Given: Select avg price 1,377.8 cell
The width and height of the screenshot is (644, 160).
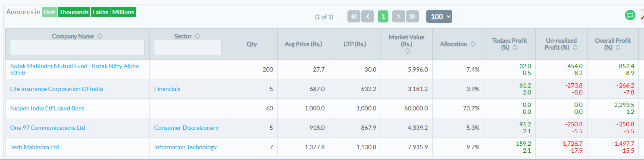Looking at the screenshot, I should coord(303,147).
